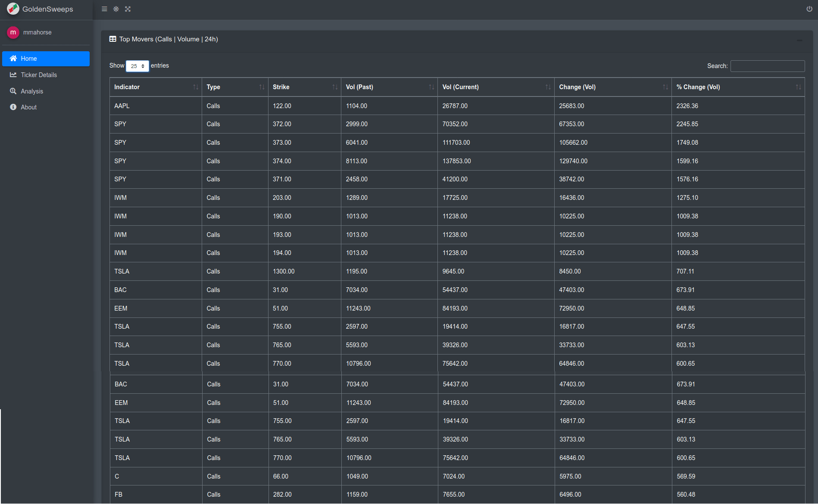Click change volume 129740.00
This screenshot has width=818, height=504.
(573, 161)
